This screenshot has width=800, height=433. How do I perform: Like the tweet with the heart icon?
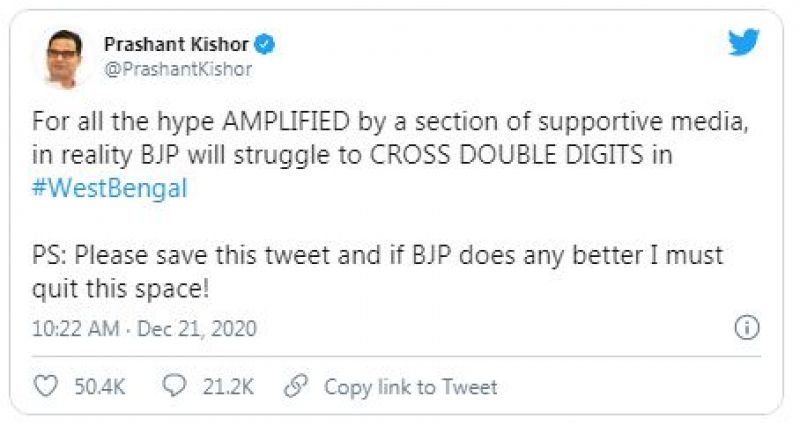(x=47, y=386)
